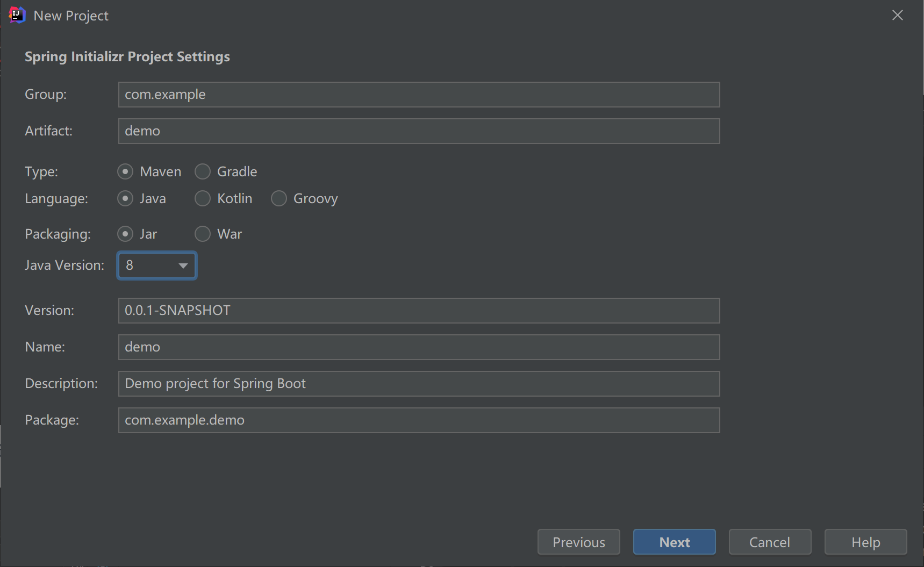Select Jar packaging option
Image resolution: width=924 pixels, height=567 pixels.
click(x=125, y=234)
